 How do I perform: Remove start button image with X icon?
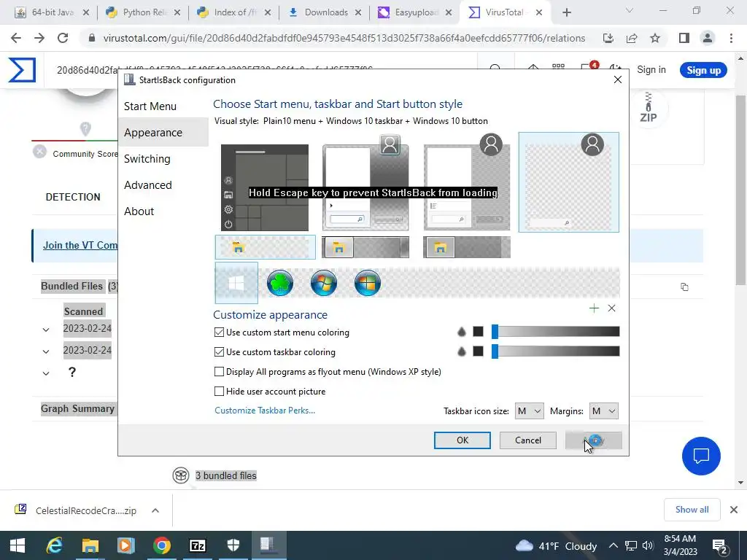[612, 308]
